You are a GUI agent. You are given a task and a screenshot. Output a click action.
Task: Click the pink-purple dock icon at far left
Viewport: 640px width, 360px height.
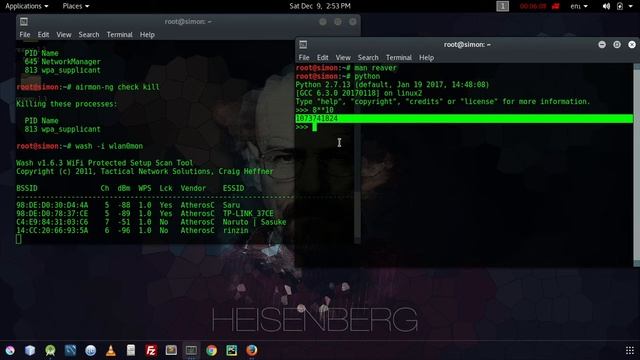10,350
